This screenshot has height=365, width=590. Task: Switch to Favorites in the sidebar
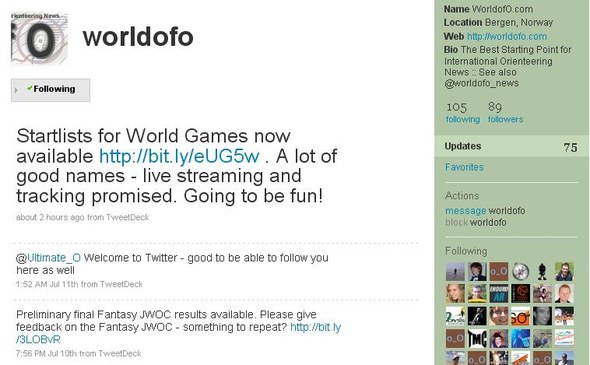point(464,167)
